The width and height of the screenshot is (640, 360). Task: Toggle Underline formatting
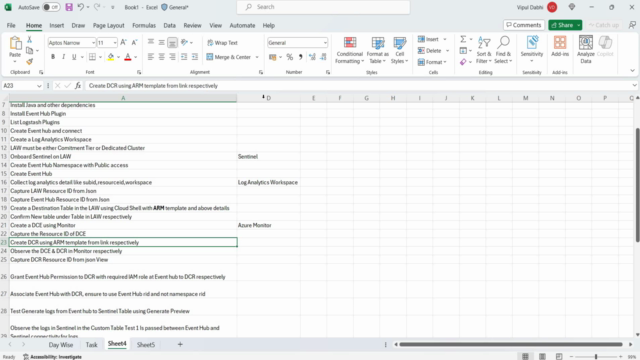pyautogui.click(x=74, y=57)
